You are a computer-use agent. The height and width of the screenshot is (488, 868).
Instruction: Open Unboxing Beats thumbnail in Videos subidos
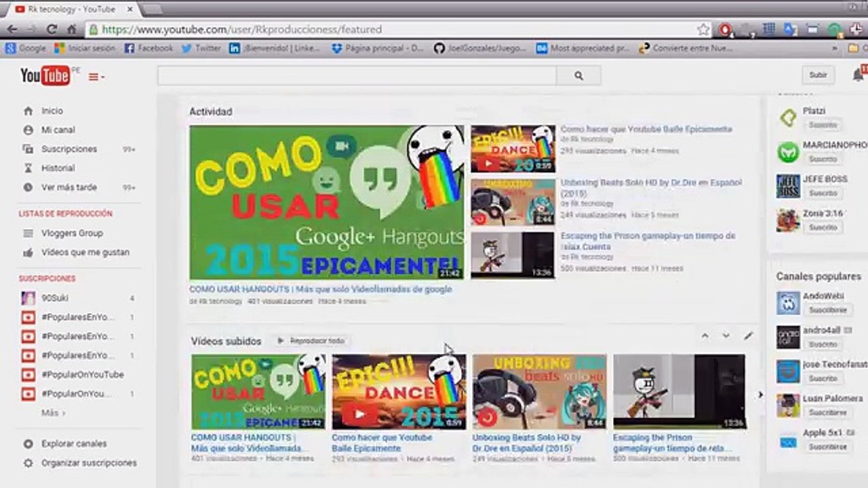coord(539,392)
